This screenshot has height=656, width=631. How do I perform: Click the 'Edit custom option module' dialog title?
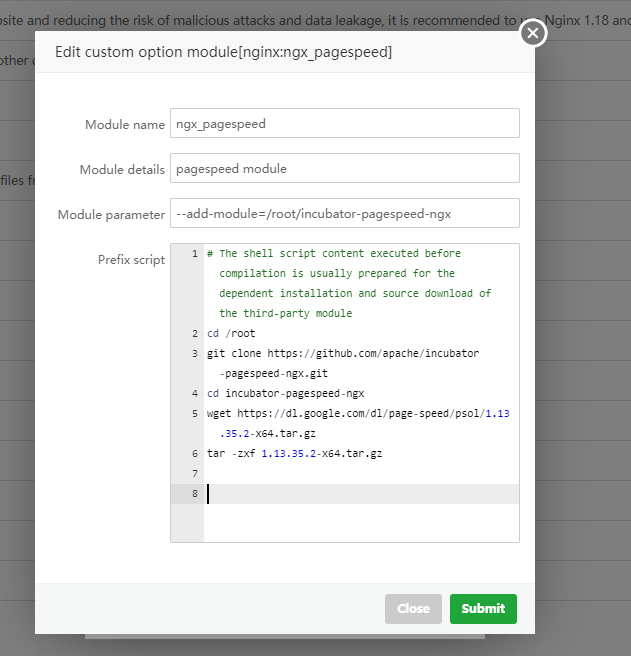(x=223, y=52)
